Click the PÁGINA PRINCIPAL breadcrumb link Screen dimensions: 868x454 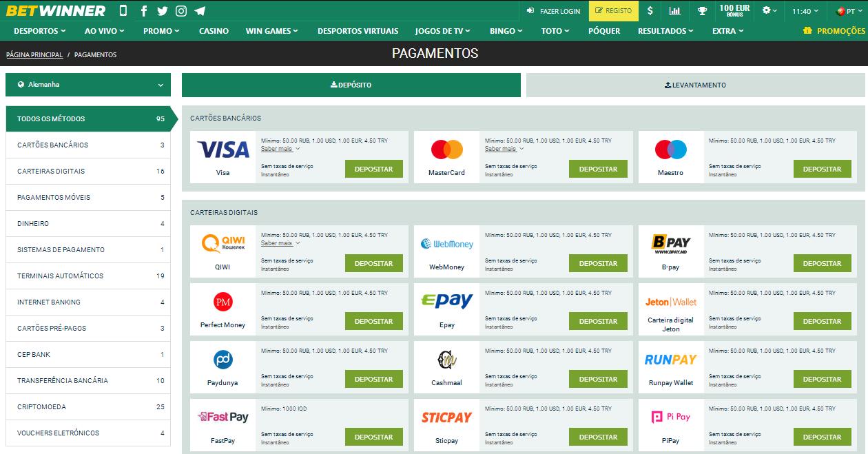[34, 54]
